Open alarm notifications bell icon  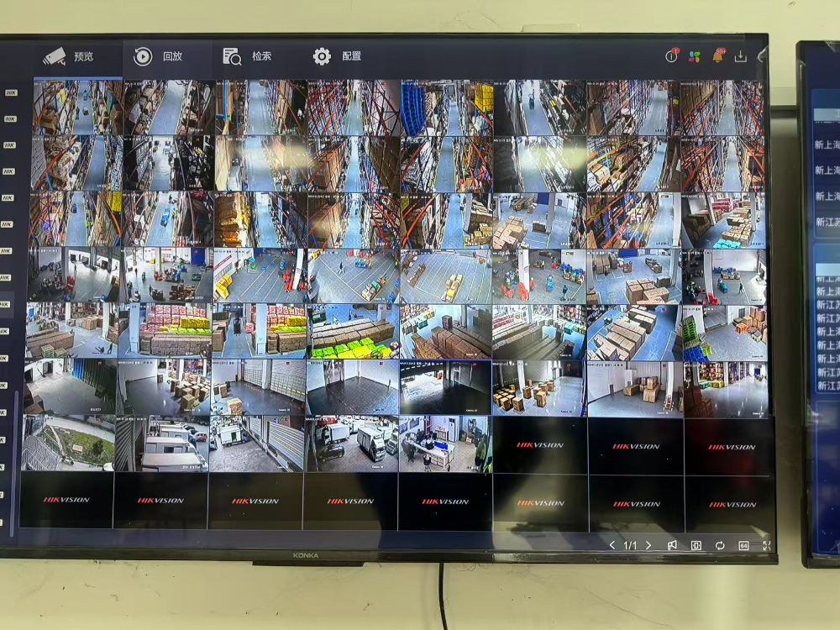click(x=718, y=55)
